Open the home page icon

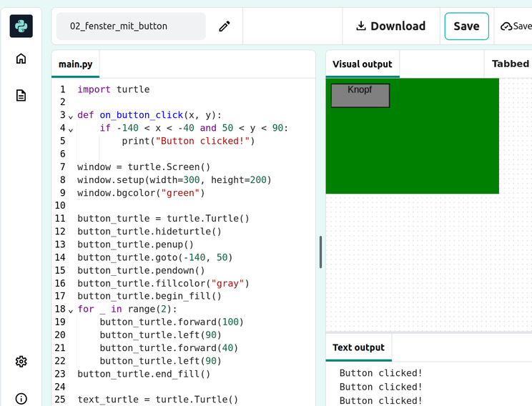pyautogui.click(x=21, y=59)
